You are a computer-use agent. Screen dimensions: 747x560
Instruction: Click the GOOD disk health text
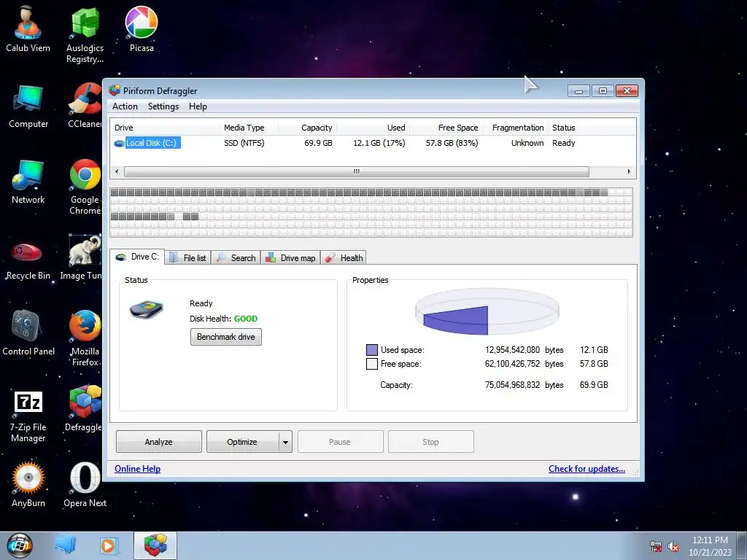tap(246, 319)
